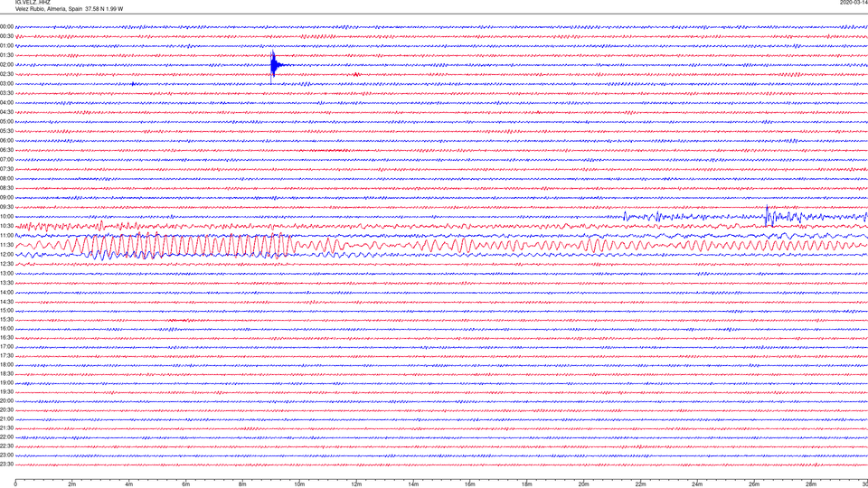
Task: Click the 0 tick on time axis
Action: coord(15,484)
